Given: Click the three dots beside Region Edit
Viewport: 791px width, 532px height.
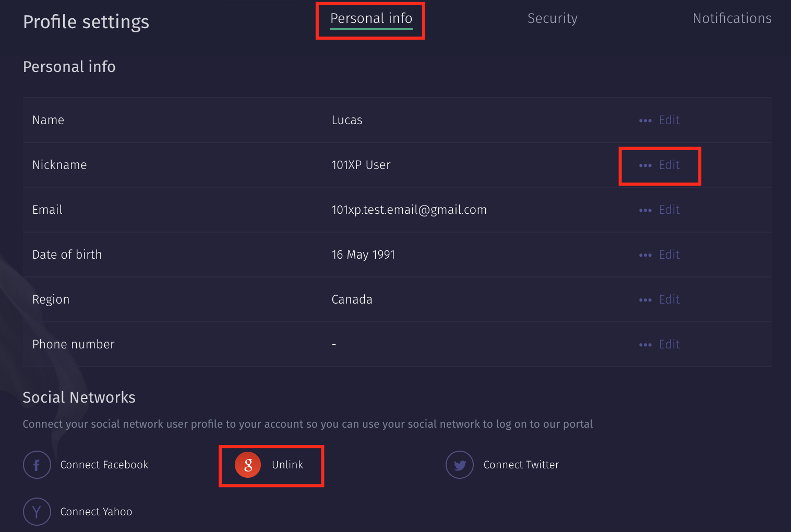Looking at the screenshot, I should pos(645,300).
